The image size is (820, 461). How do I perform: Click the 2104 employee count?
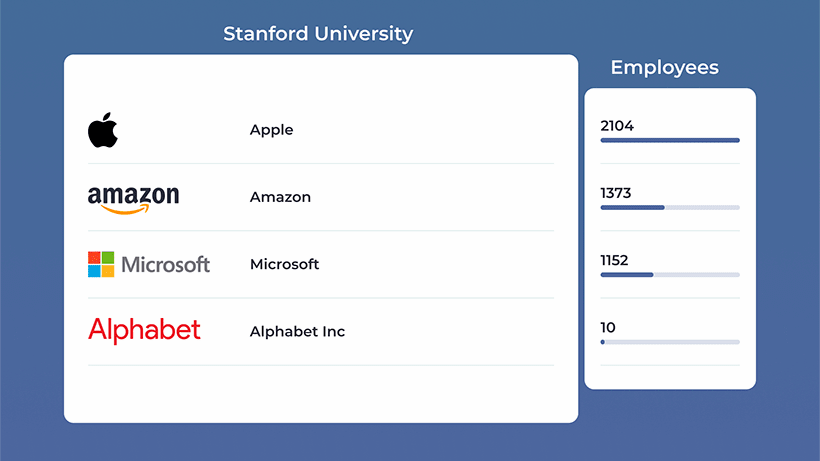point(617,126)
